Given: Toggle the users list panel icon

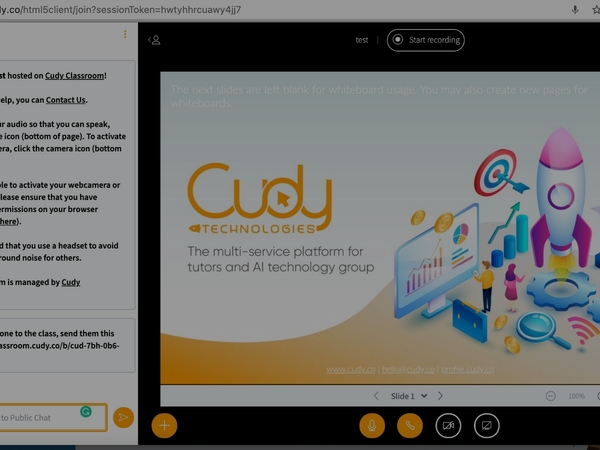Looking at the screenshot, I should pos(154,40).
